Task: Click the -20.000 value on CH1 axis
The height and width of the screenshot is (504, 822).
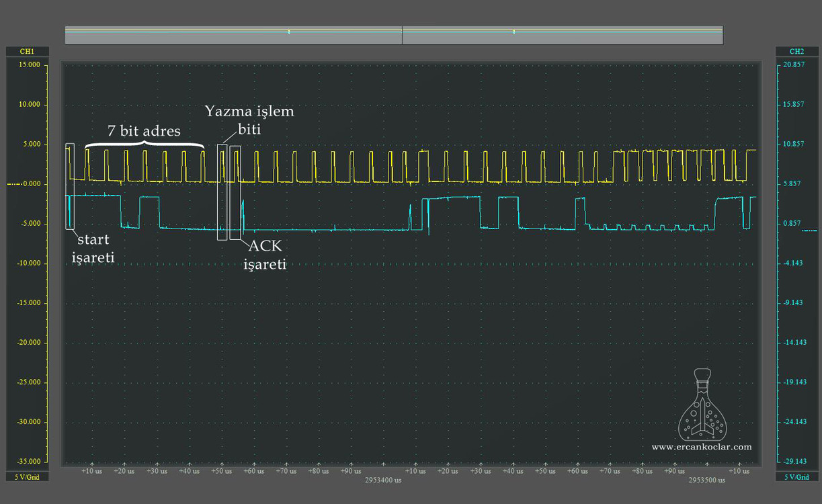Action: (30, 343)
